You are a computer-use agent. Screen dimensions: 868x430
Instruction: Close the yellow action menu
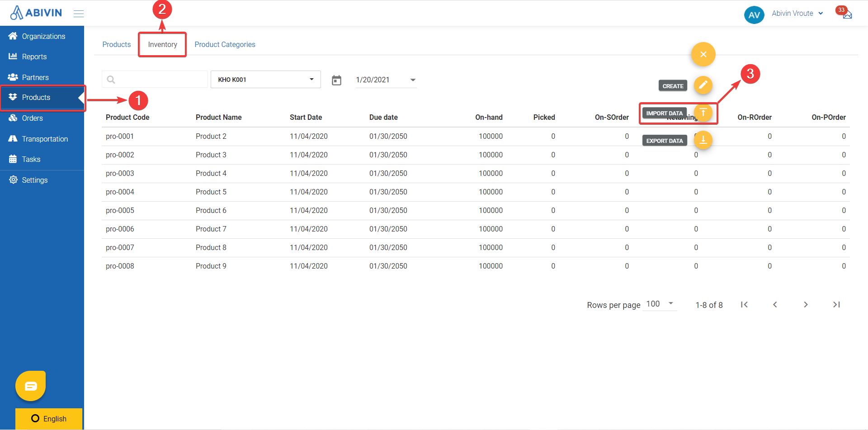(x=703, y=54)
